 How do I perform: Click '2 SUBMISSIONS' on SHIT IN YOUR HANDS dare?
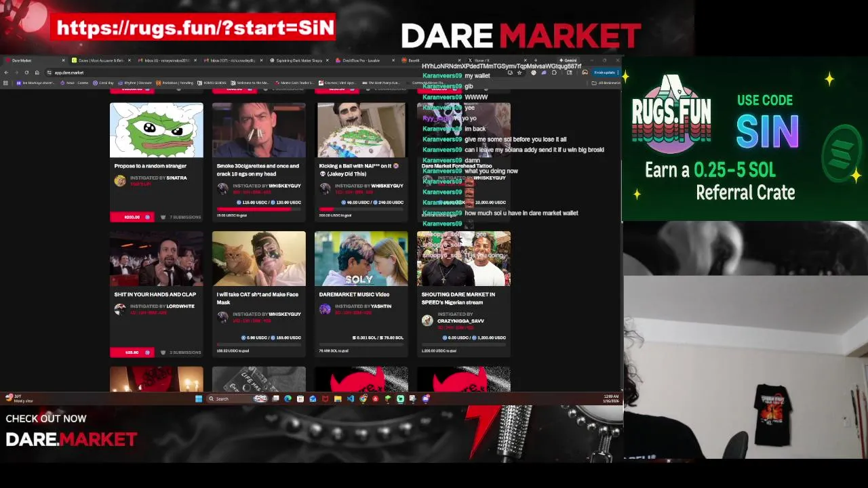click(x=181, y=352)
